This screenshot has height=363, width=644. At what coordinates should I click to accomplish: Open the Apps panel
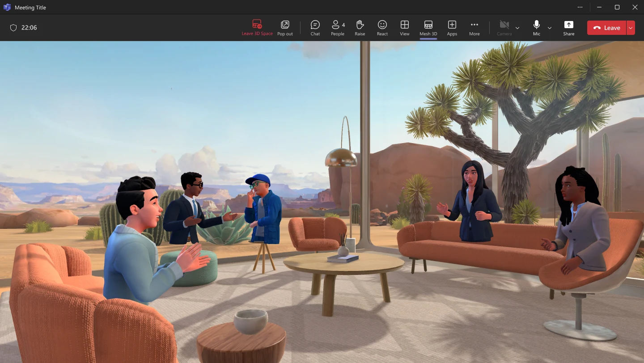click(452, 28)
